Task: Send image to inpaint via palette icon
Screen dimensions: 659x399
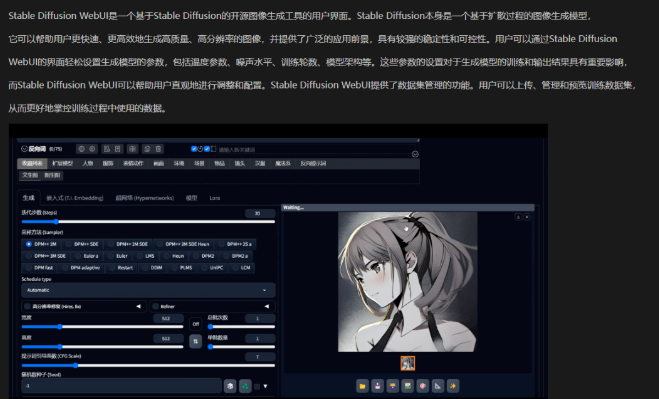Action: [x=423, y=386]
